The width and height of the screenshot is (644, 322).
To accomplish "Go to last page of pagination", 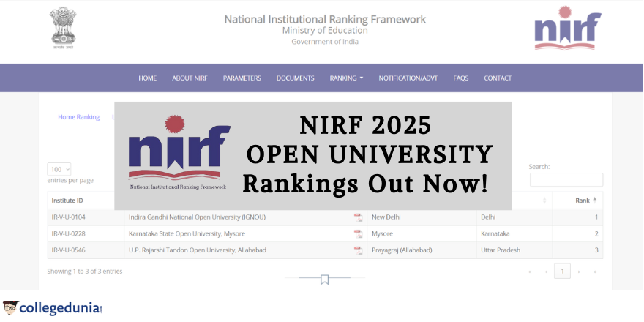I will tap(595, 272).
